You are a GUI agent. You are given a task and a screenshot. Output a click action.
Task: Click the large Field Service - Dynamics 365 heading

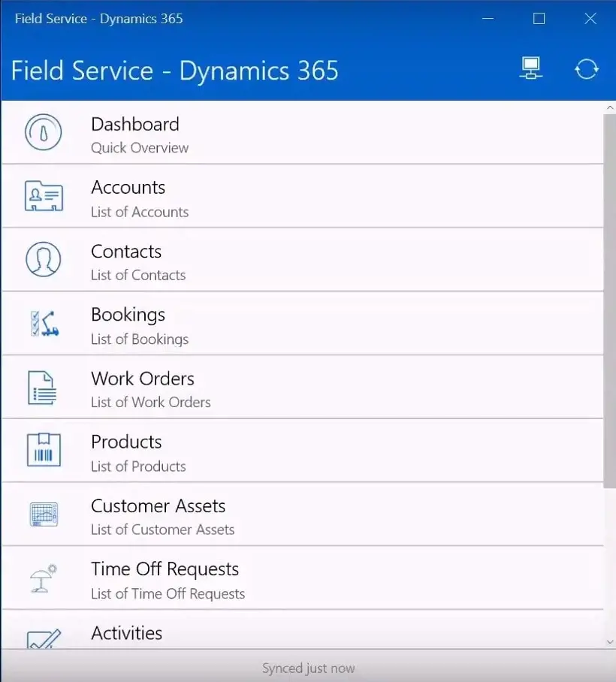(x=174, y=71)
